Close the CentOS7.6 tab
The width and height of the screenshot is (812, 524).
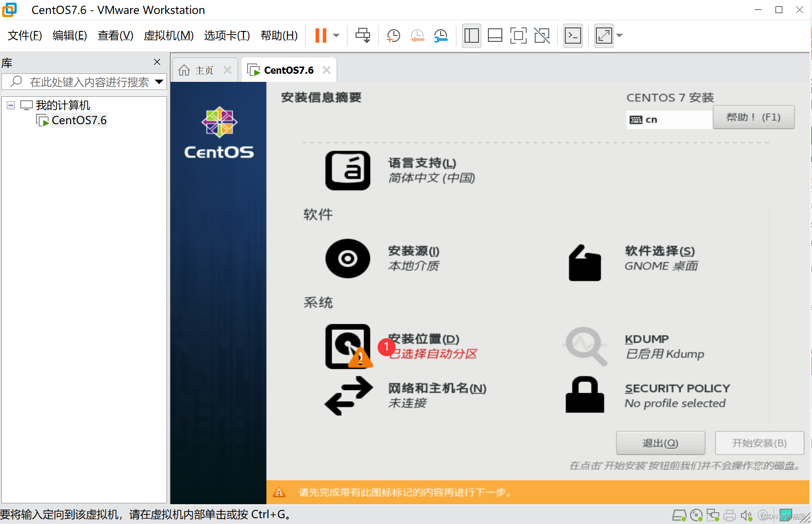(327, 70)
